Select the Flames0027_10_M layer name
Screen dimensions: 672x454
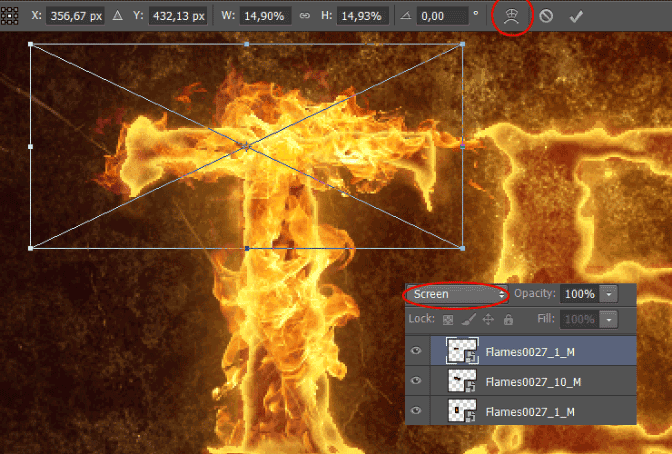point(533,382)
